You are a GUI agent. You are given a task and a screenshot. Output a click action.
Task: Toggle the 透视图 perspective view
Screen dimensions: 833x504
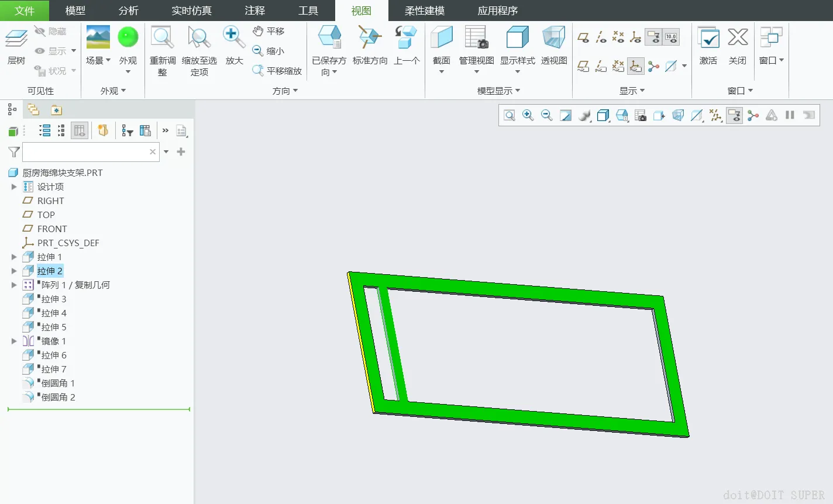[x=554, y=46]
